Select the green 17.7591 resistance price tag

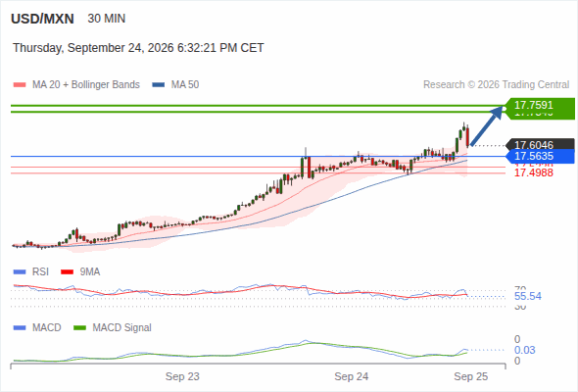pyautogui.click(x=540, y=105)
